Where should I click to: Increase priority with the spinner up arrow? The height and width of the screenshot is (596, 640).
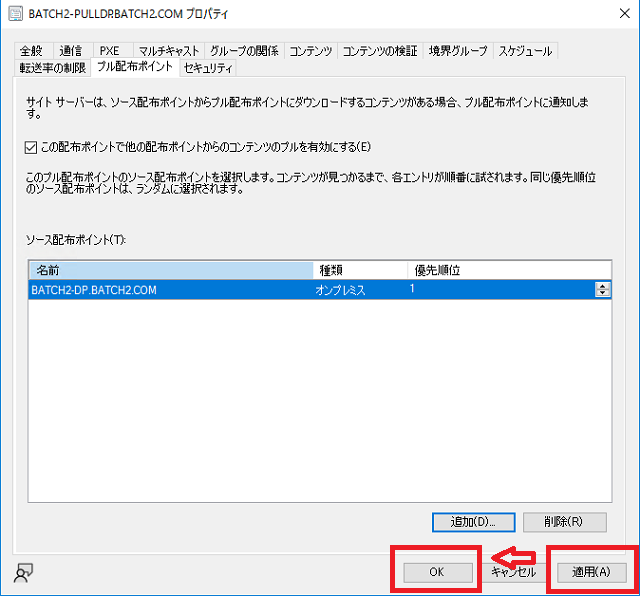click(602, 286)
